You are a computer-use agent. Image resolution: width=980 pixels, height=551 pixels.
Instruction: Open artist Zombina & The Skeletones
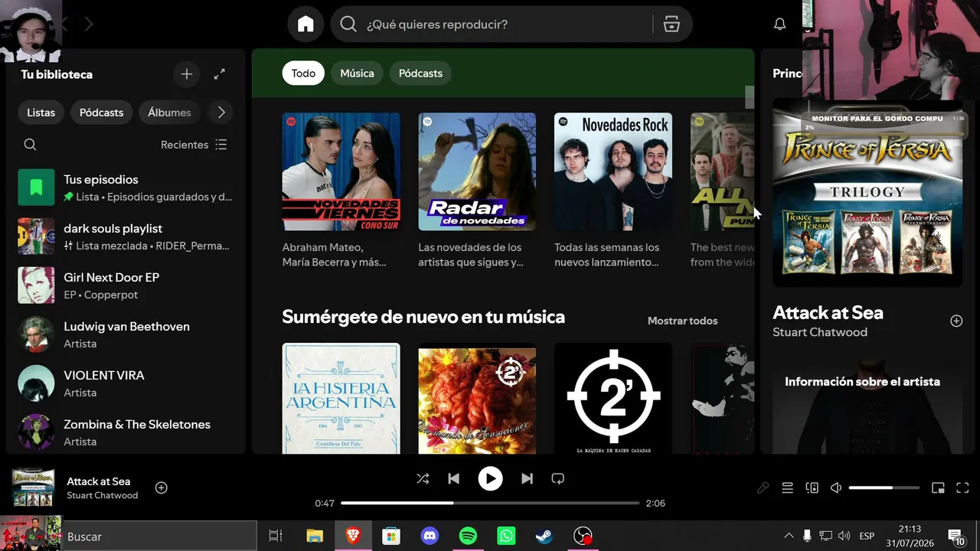point(126,432)
